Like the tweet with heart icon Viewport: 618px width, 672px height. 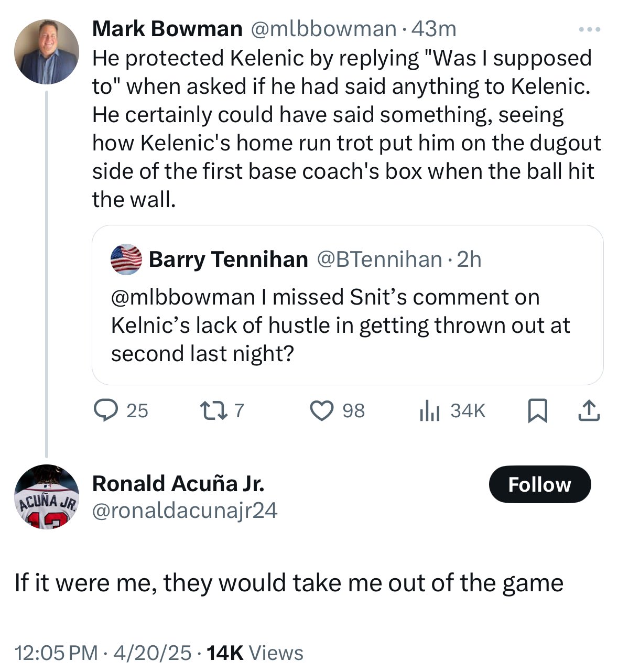pos(322,410)
